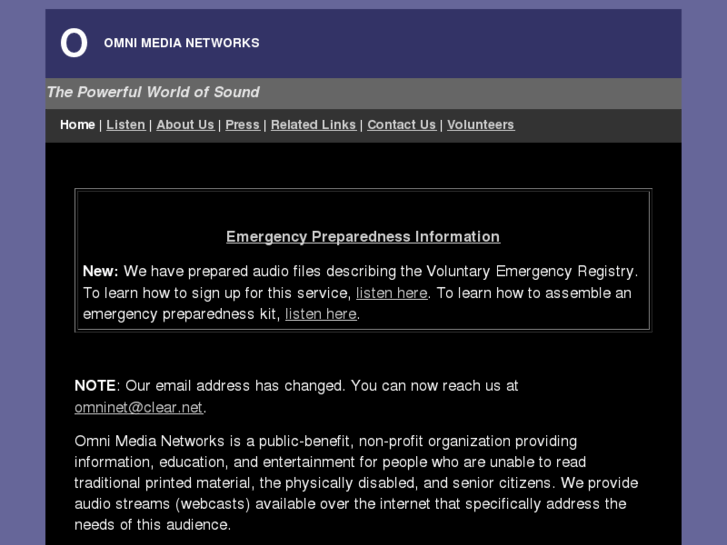
Task: Click the line starting 'Omni Media Networks is a public-benefit'
Action: (325, 441)
